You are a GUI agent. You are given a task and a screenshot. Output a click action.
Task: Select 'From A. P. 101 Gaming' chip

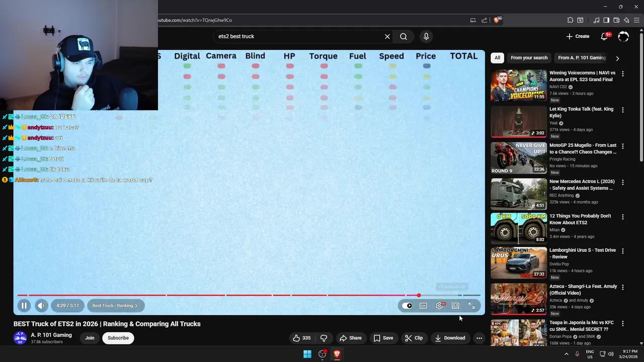(582, 58)
